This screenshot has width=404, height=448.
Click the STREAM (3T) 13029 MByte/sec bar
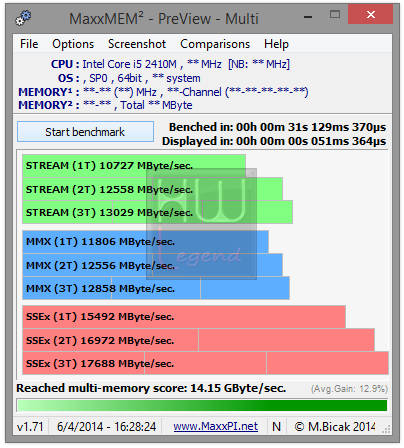157,212
